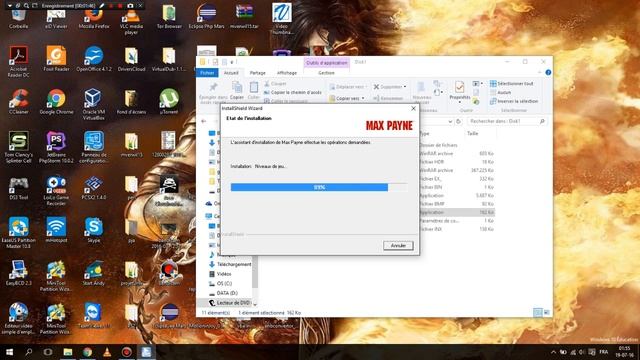
Task: Open OpenOffice 4.1.2 desktop shortcut
Action: click(94, 59)
